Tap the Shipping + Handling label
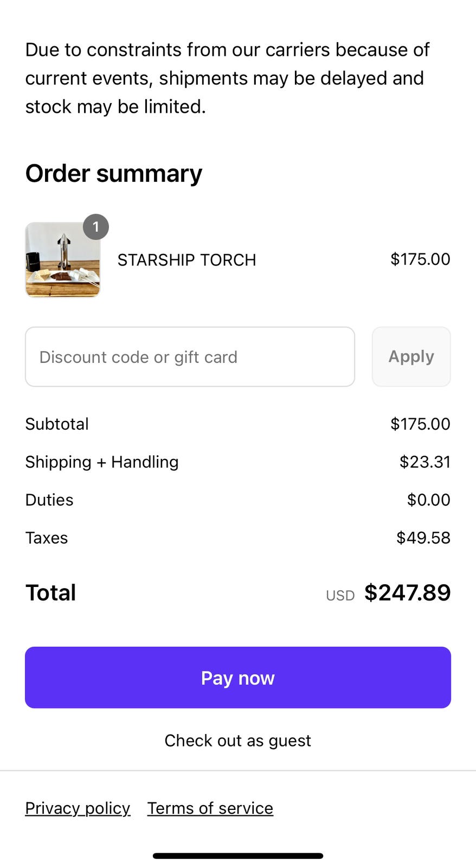This screenshot has width=476, height=868. [102, 462]
